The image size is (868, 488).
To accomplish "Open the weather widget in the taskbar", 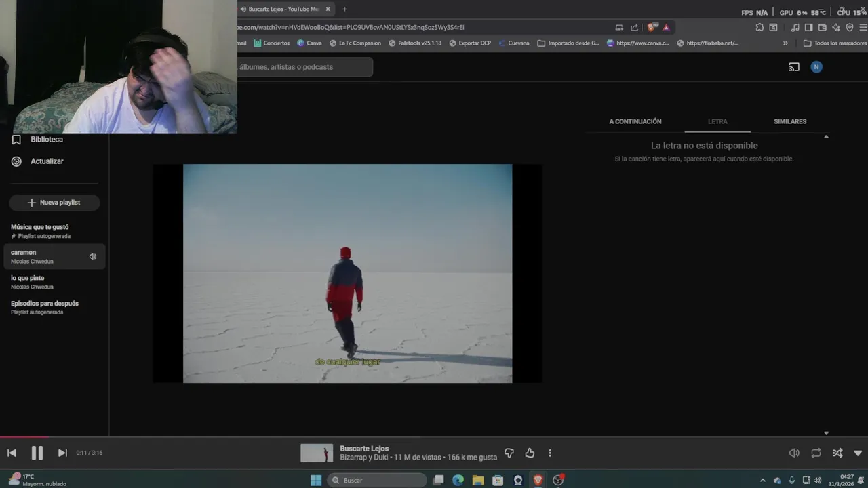I will coord(37,480).
